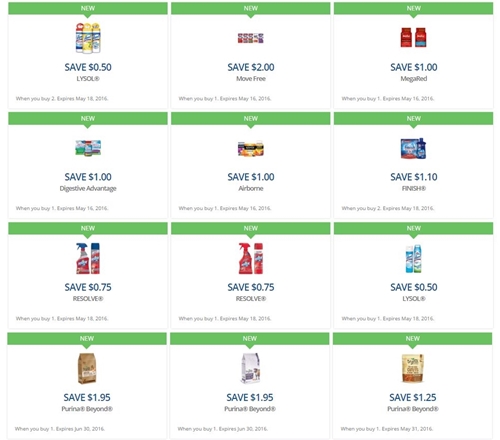This screenshot has height=440, width=500.
Task: Select the Move Free product image
Action: 251,38
